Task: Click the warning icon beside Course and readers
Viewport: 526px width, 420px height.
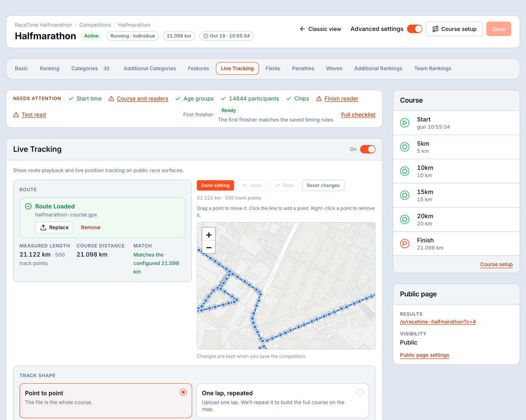Action: (x=111, y=99)
